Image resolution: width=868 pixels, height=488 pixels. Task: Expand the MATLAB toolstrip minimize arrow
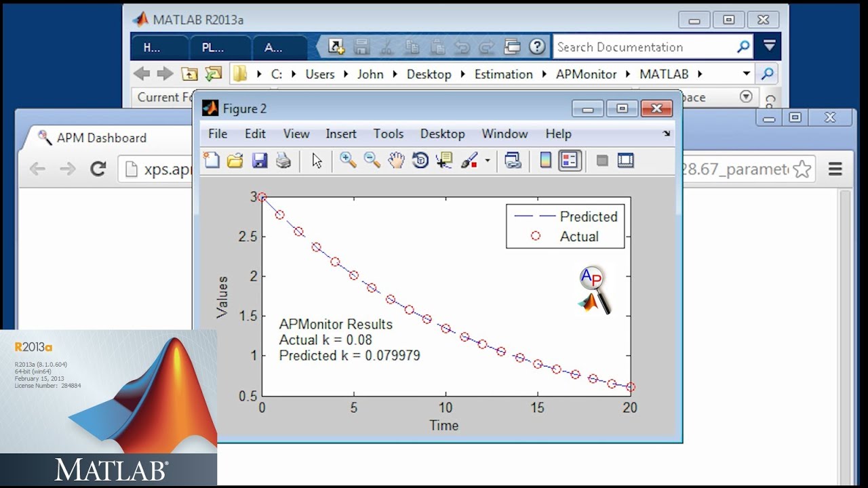pos(769,47)
